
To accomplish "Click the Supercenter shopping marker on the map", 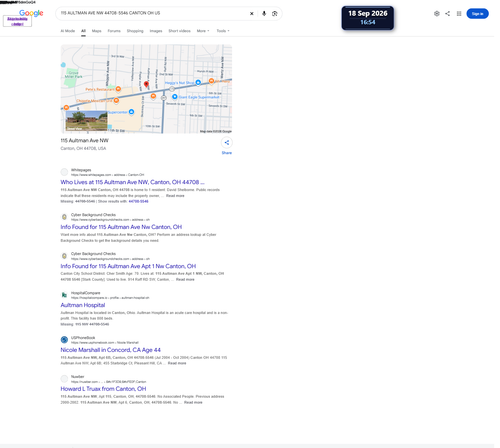I will pos(131,112).
